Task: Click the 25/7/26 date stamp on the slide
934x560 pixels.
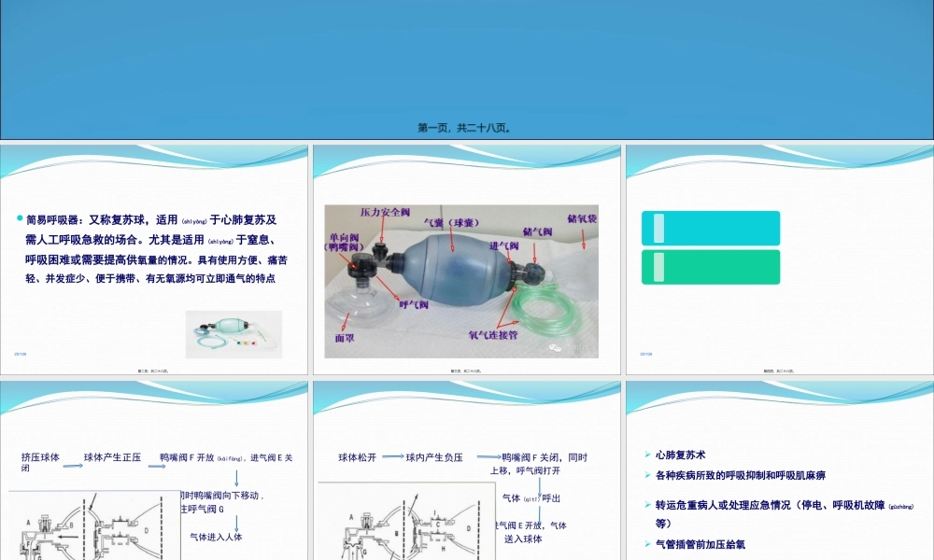Action: click(x=20, y=353)
